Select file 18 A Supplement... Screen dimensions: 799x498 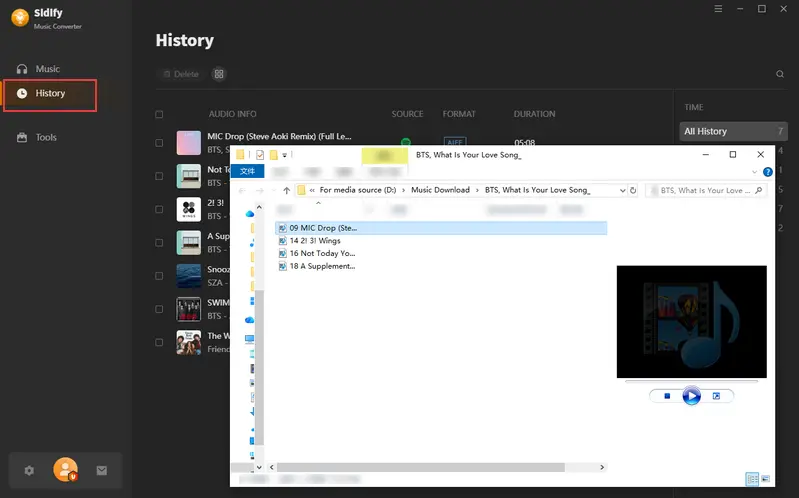click(x=316, y=266)
